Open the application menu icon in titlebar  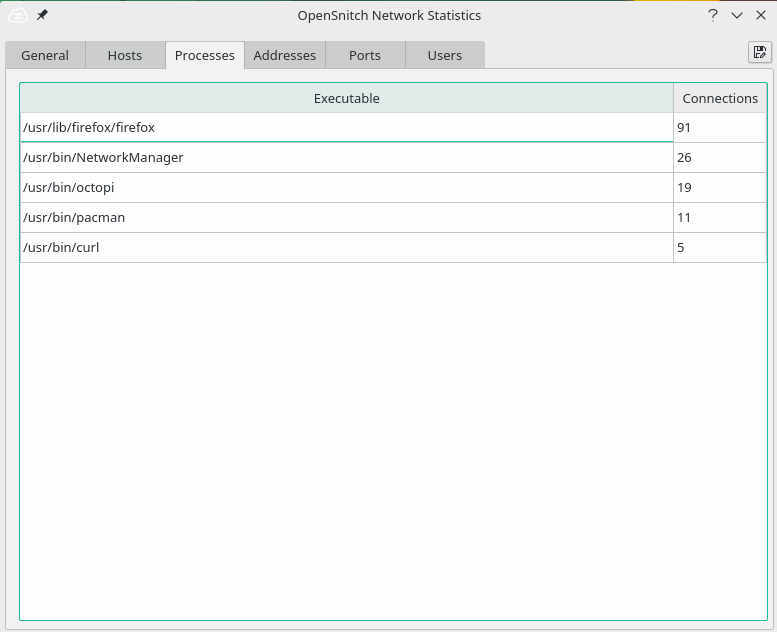pos(18,15)
